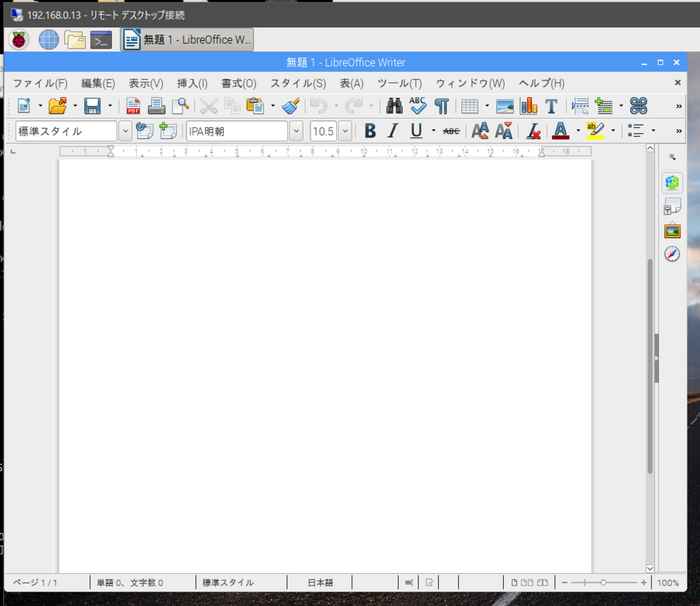Open 表示(V) menu

click(x=146, y=83)
